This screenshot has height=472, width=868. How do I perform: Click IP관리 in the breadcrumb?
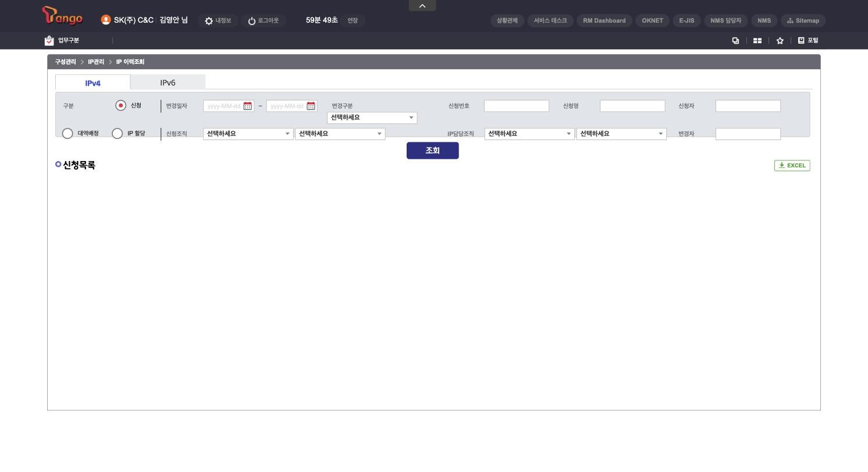(96, 62)
